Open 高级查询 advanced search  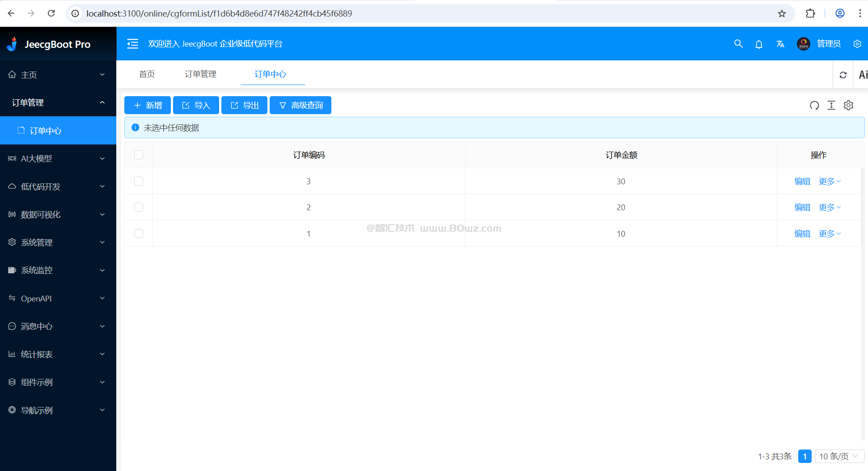pyautogui.click(x=301, y=105)
